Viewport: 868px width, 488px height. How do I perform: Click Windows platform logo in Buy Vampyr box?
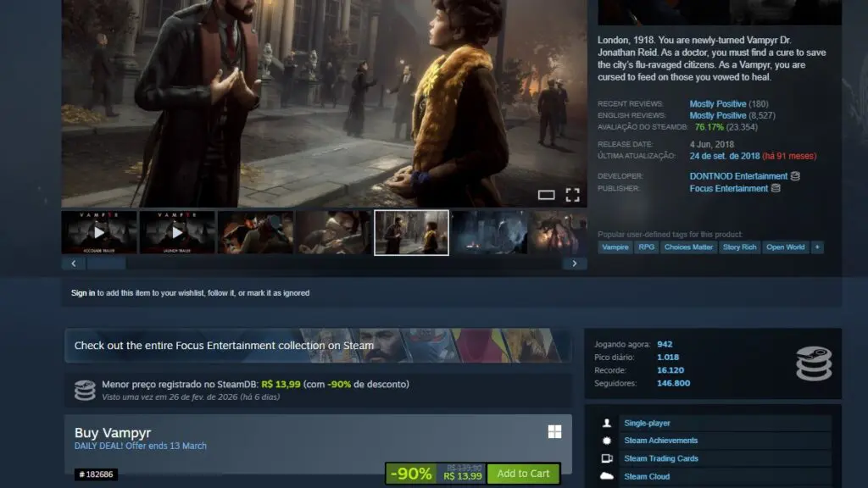tap(554, 431)
